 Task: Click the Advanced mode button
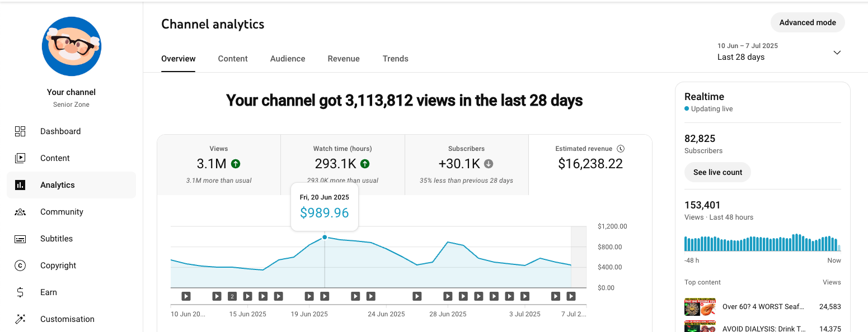[x=807, y=22]
